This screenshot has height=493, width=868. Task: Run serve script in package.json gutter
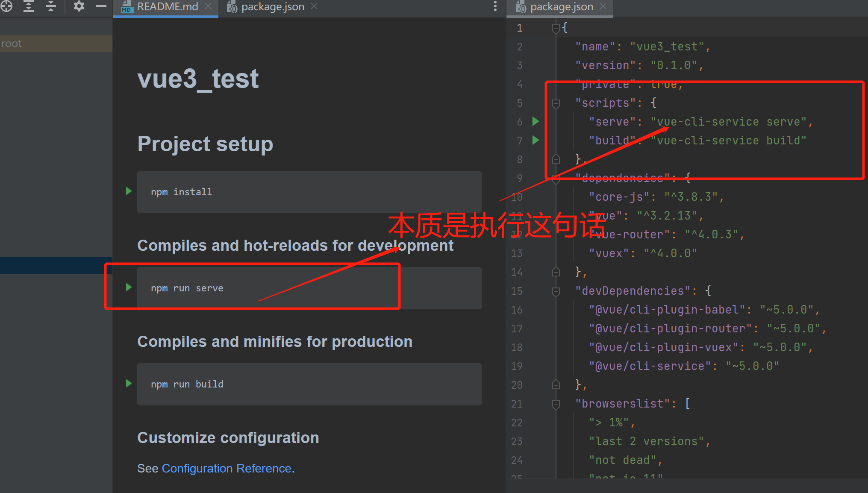[536, 121]
